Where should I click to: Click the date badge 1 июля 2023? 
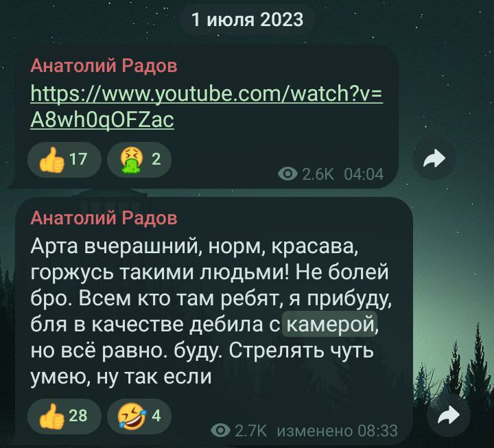point(247,19)
